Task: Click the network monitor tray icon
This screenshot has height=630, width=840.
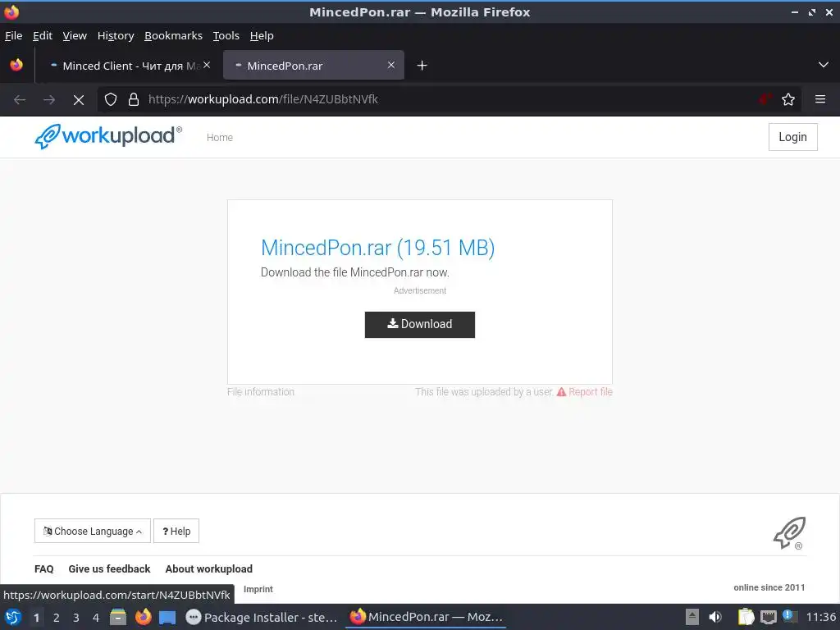Action: [x=768, y=617]
